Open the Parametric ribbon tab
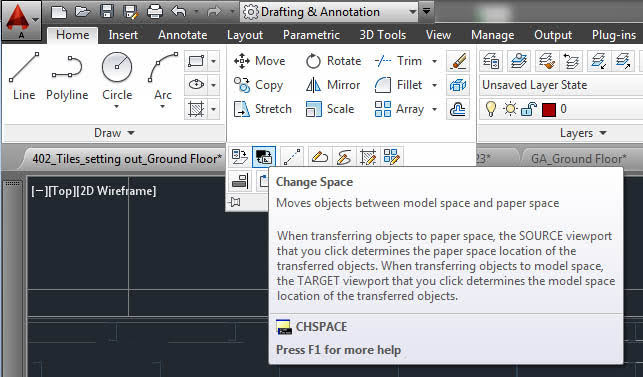 pyautogui.click(x=311, y=35)
